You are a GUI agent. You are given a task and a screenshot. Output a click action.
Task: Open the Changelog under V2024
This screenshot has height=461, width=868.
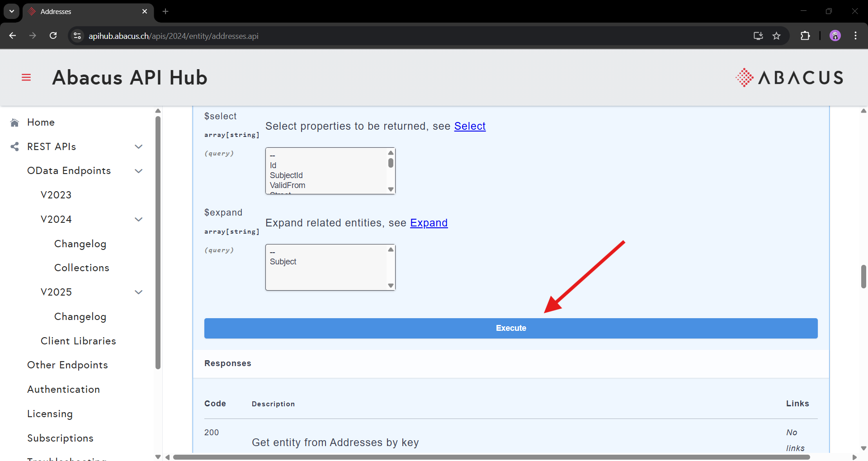click(80, 244)
